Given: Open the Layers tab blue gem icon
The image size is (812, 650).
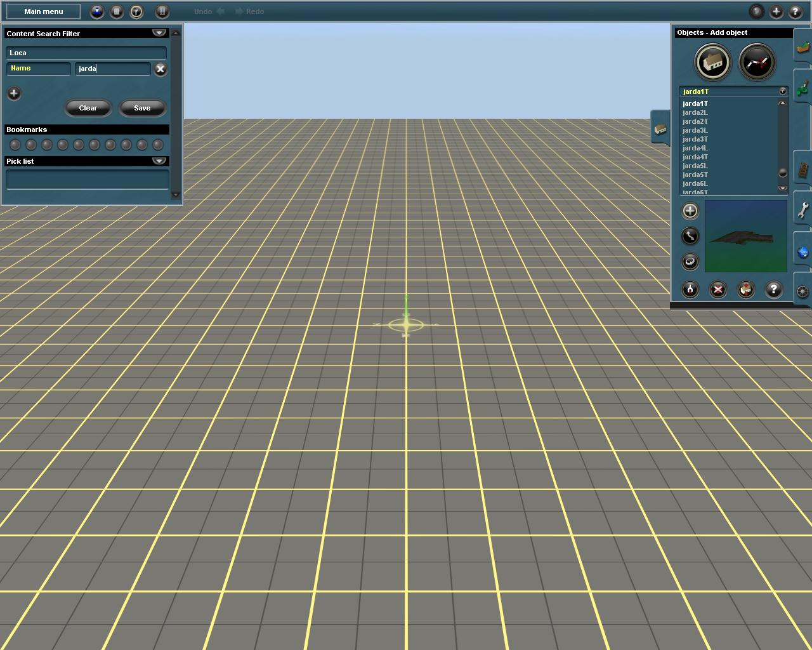Looking at the screenshot, I should point(802,251).
